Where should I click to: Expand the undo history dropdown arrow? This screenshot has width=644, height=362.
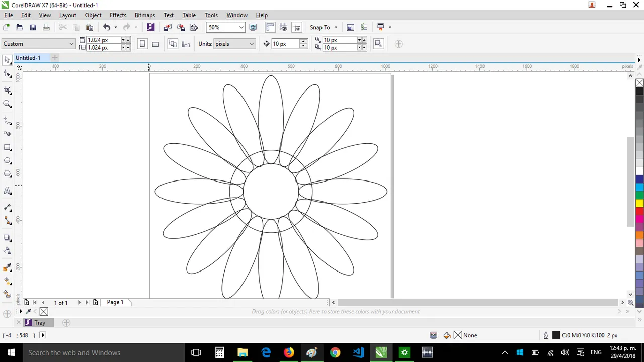click(115, 27)
